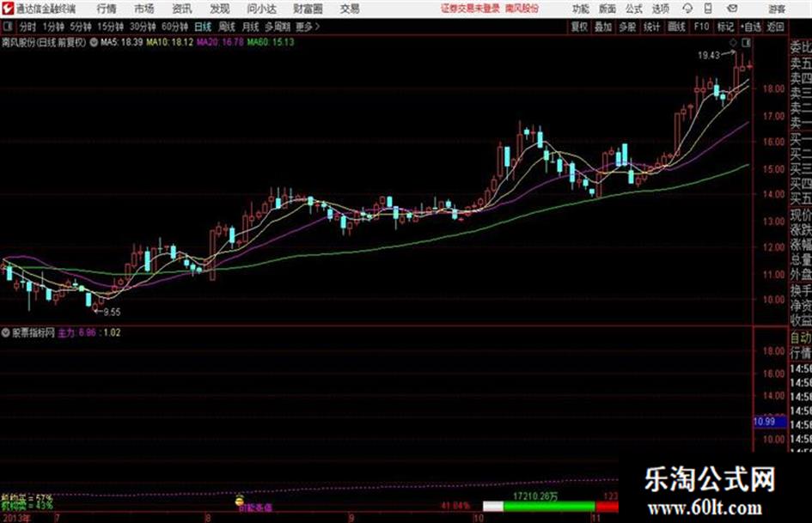
Task: Open the 发现 menu
Action: (x=220, y=9)
